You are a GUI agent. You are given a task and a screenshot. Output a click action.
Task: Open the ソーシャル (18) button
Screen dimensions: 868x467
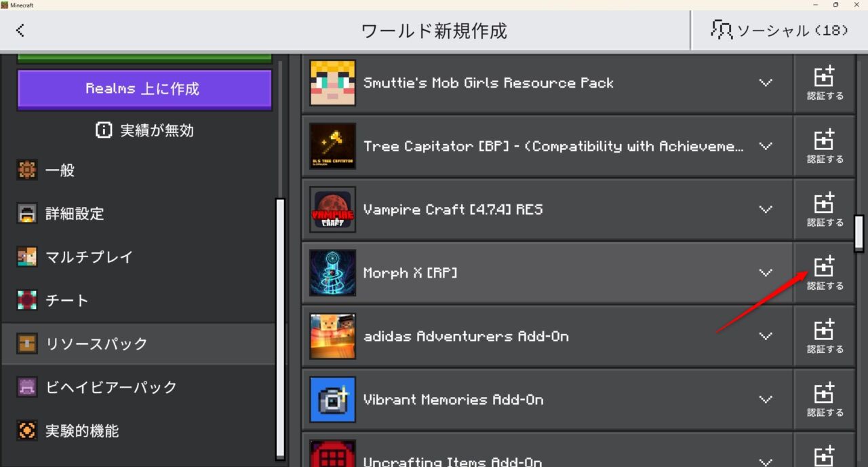tap(779, 30)
